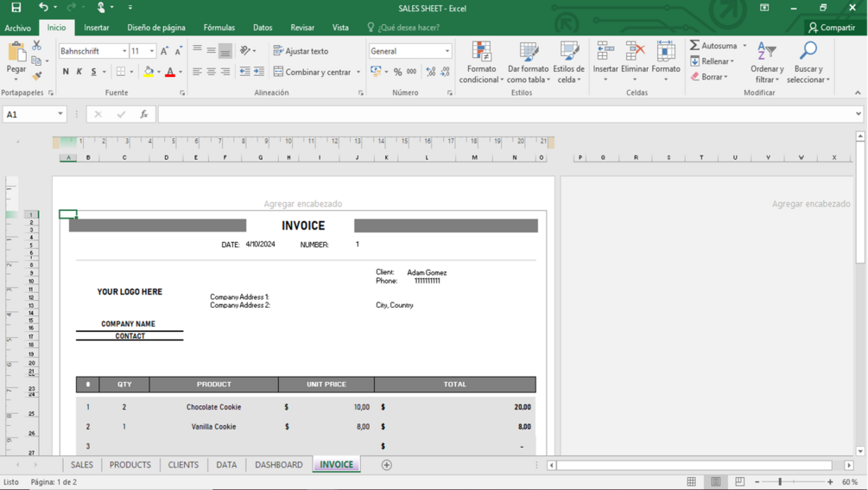Click Combinar y centrar button

pyautogui.click(x=313, y=72)
